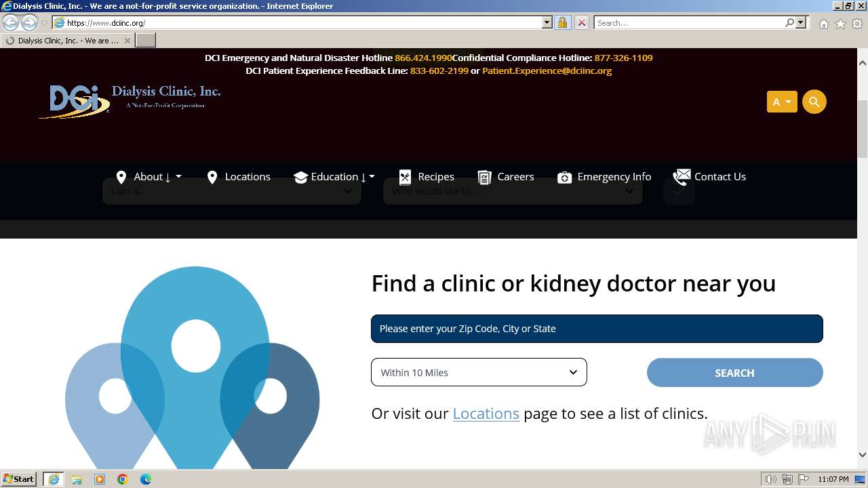
Task: Click the Recipes utensils icon
Action: (x=405, y=177)
